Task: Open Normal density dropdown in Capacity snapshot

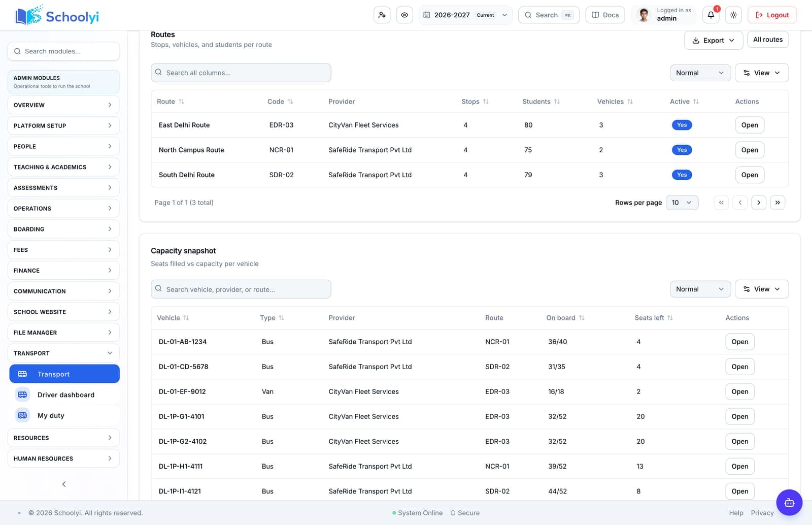Action: [x=700, y=289]
